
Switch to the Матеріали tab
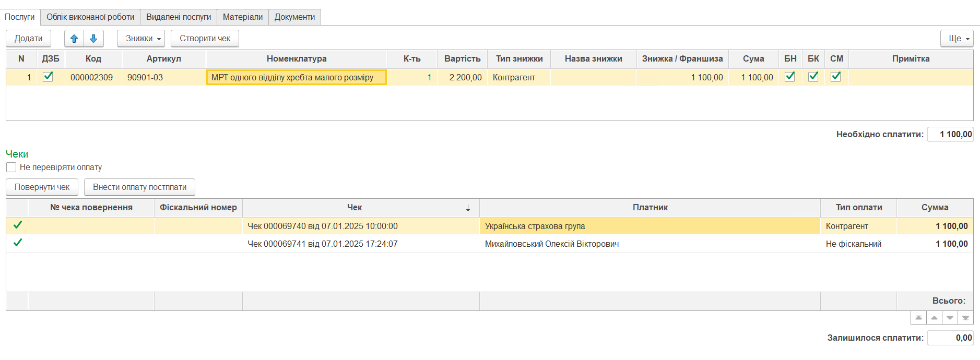243,17
